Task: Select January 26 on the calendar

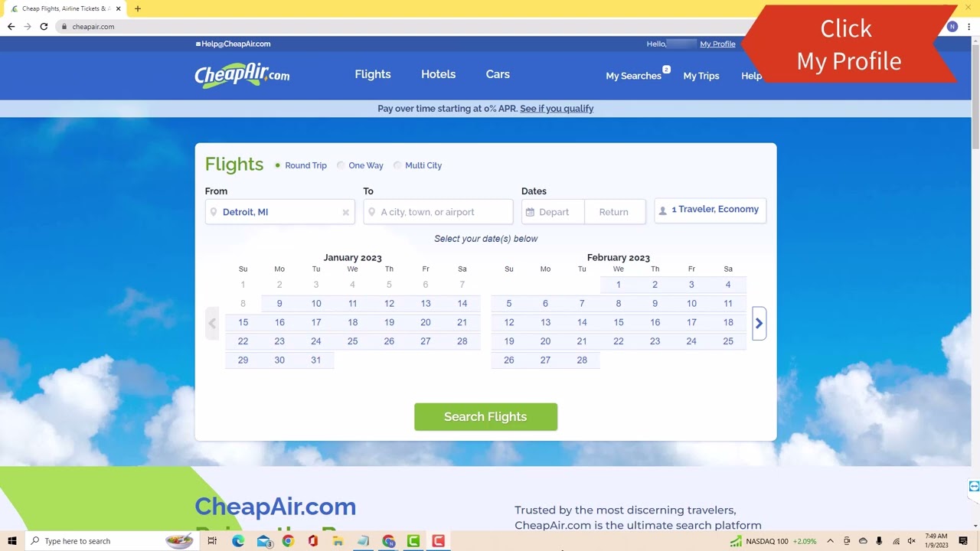Action: click(389, 341)
